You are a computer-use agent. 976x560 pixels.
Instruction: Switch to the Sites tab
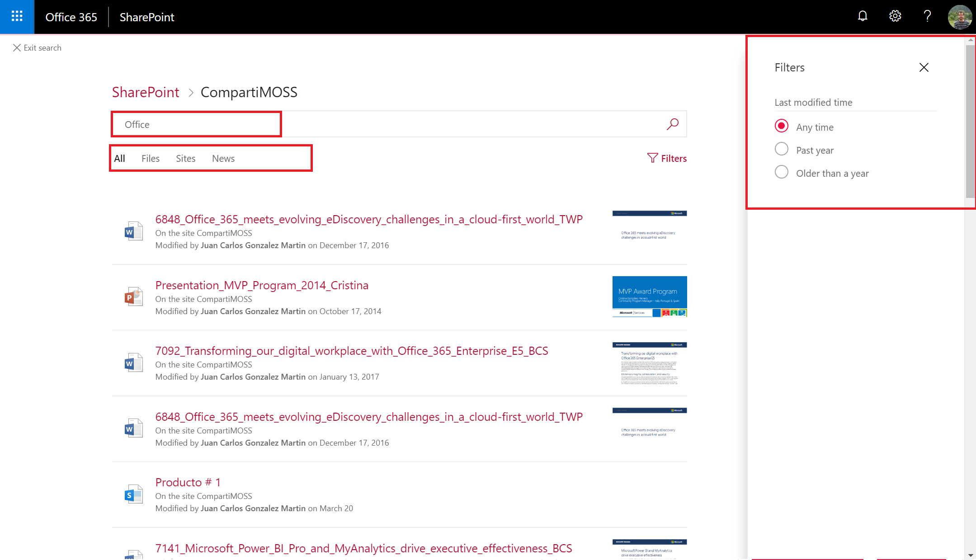tap(186, 158)
